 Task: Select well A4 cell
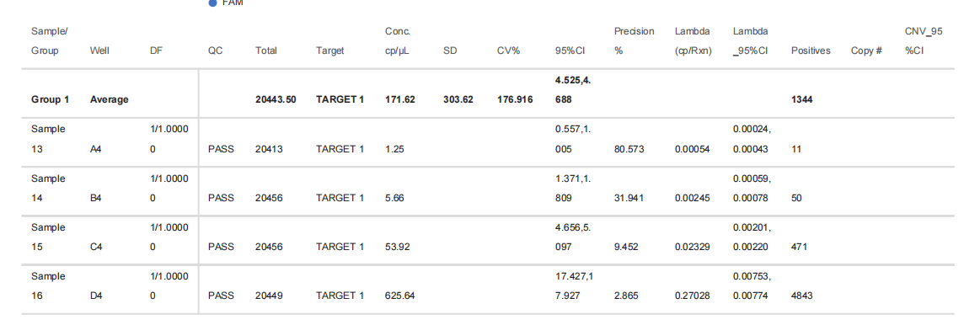pyautogui.click(x=95, y=149)
